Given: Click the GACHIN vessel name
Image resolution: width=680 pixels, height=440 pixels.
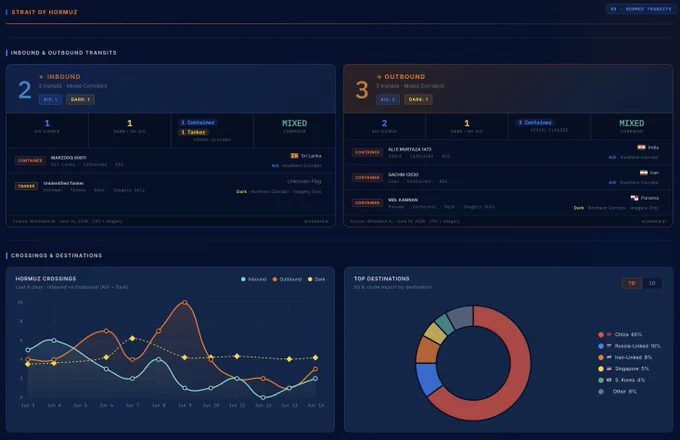Looking at the screenshot, I should coord(403,174).
